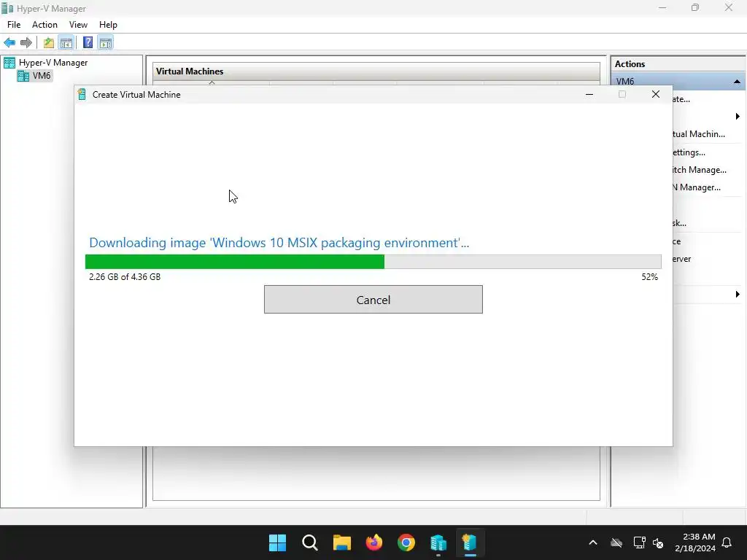747x560 pixels.
Task: Click the Downloading image status heading
Action: [279, 243]
